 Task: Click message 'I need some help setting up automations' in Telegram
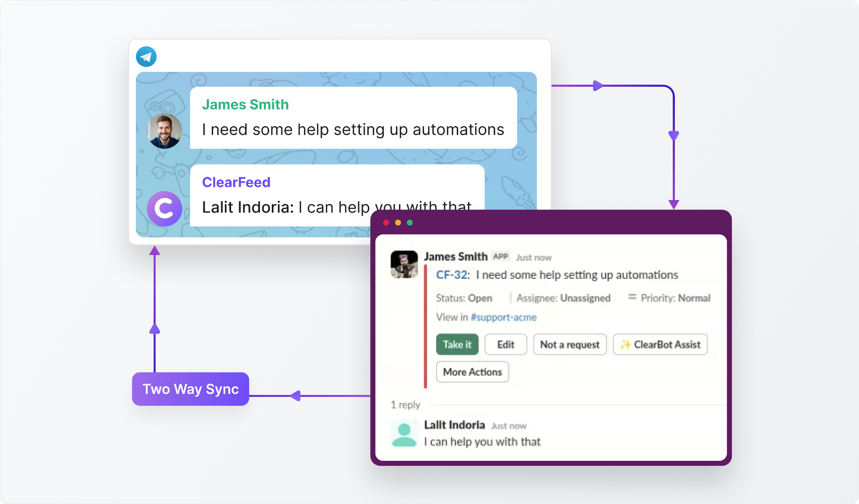353,130
